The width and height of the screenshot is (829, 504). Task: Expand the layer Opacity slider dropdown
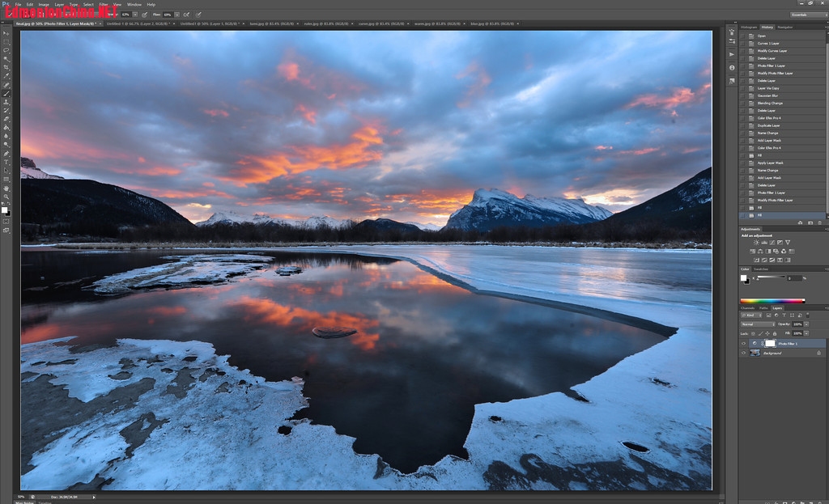[x=805, y=325]
